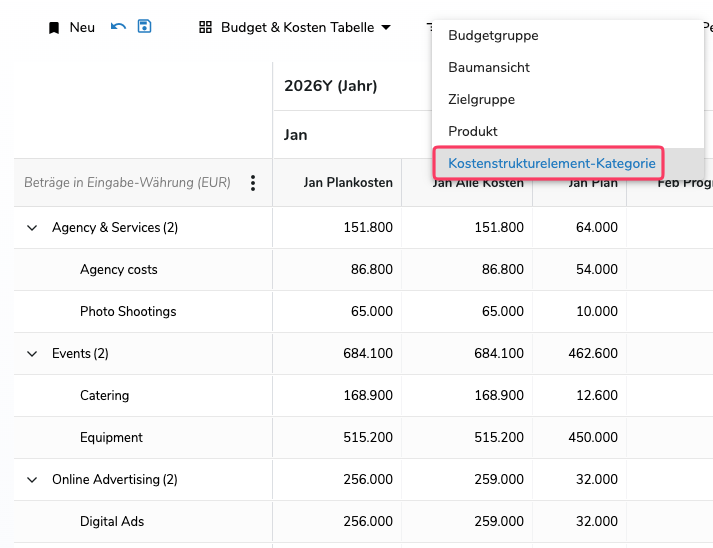Collapse the Agency & Services group

pos(32,227)
